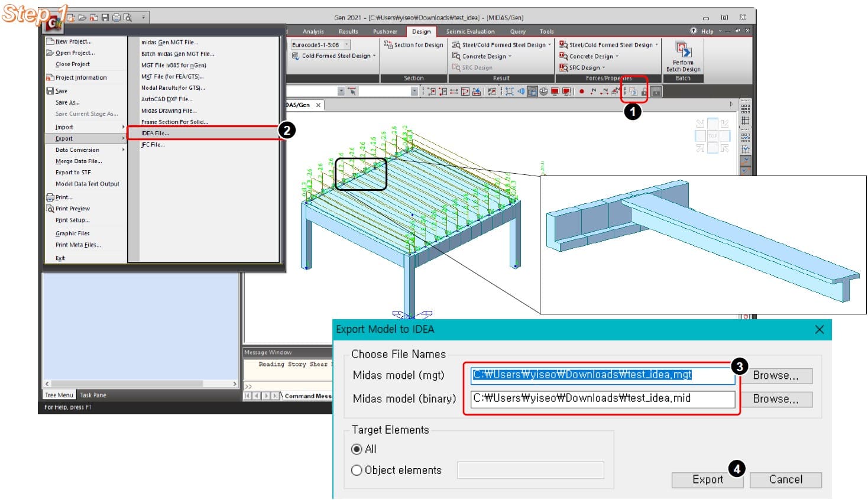Screen dimensions: 868x500
Task: Choose IDEA File... from Export submenu
Action: [x=203, y=133]
